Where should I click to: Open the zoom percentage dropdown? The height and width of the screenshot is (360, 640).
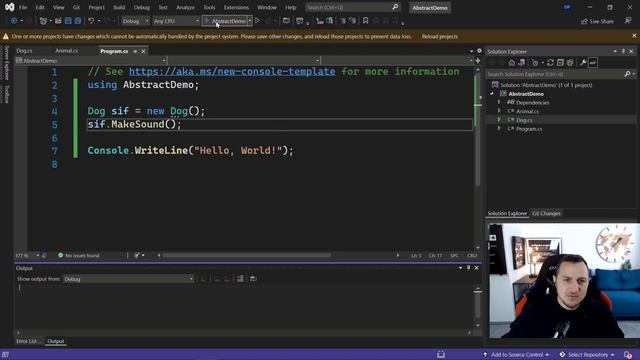tap(38, 256)
